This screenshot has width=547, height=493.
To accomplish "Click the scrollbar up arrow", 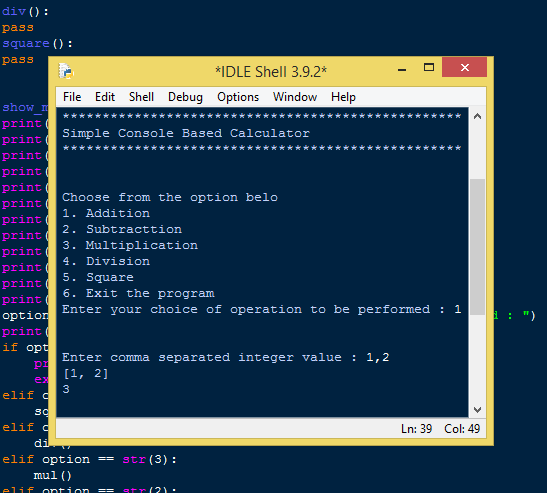I will click(x=477, y=117).
